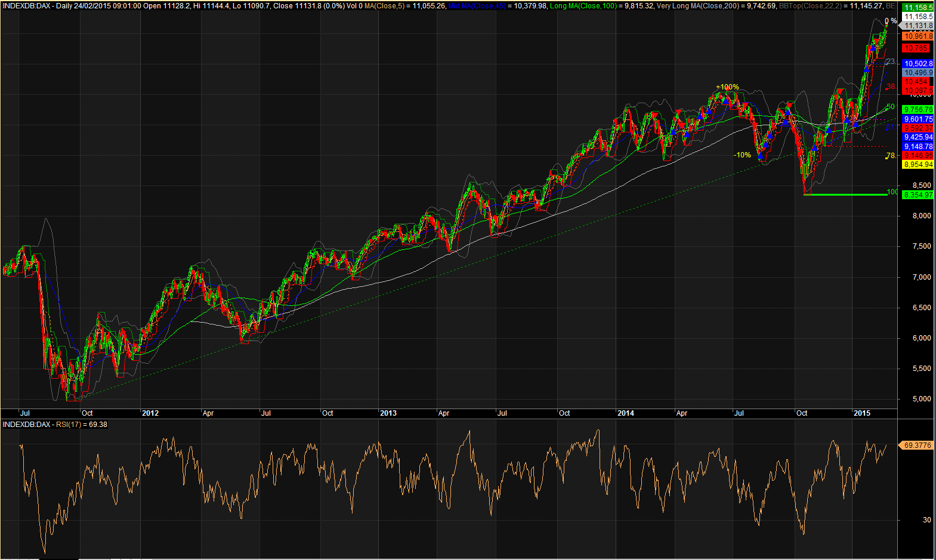This screenshot has height=560, width=936.
Task: Click the 5,500 price axis value
Action: (x=922, y=369)
